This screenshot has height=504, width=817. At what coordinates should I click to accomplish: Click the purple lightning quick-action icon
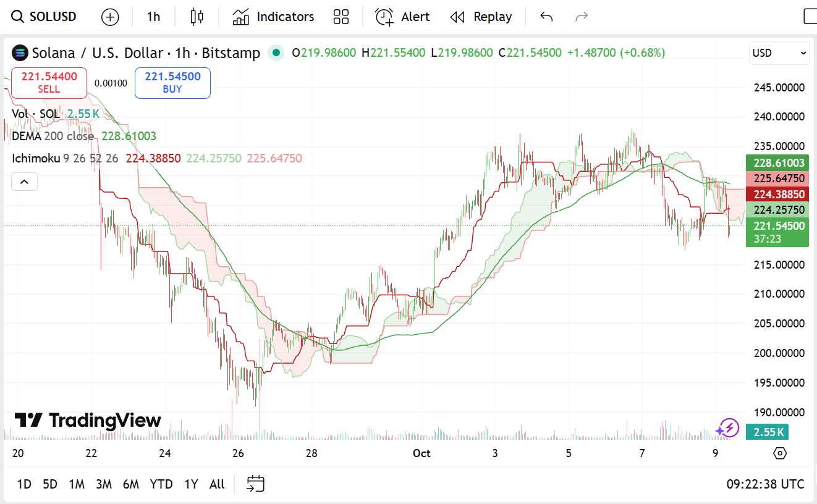727,427
